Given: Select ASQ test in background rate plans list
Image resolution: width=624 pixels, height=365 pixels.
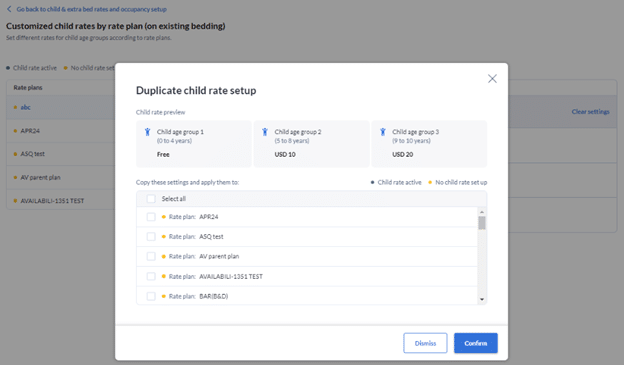Looking at the screenshot, I should tap(33, 154).
